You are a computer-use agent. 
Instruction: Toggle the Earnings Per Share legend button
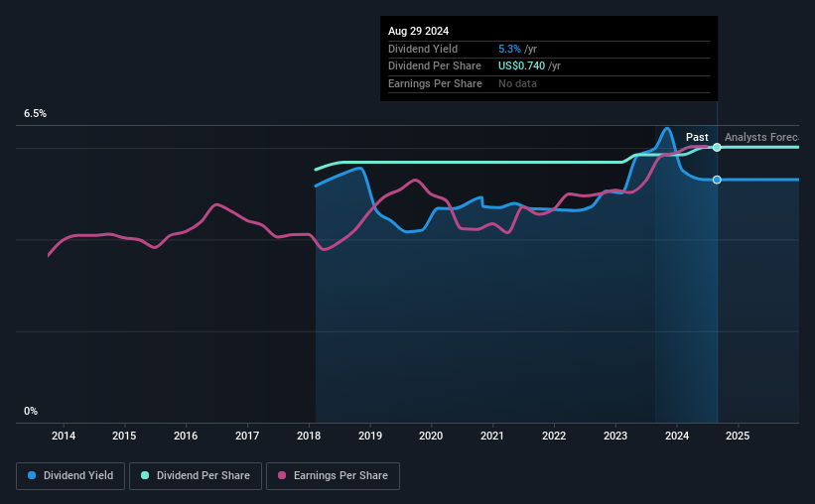click(x=333, y=476)
